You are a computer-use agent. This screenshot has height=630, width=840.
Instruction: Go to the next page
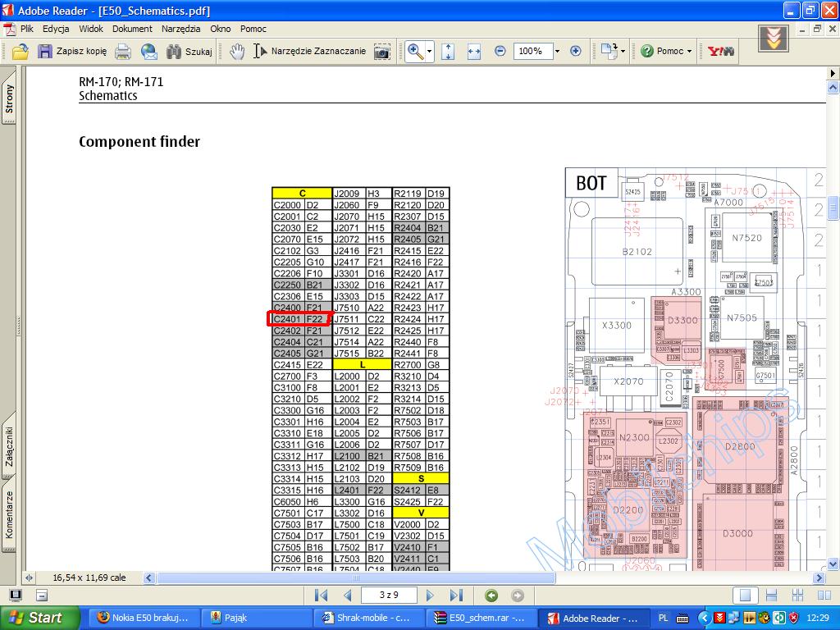click(430, 596)
